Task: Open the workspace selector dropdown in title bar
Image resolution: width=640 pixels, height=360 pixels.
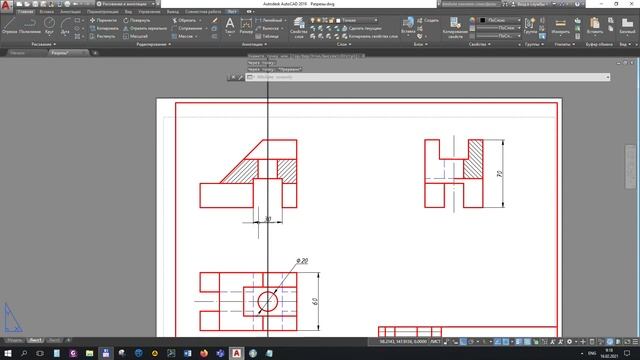Action: tap(126, 4)
